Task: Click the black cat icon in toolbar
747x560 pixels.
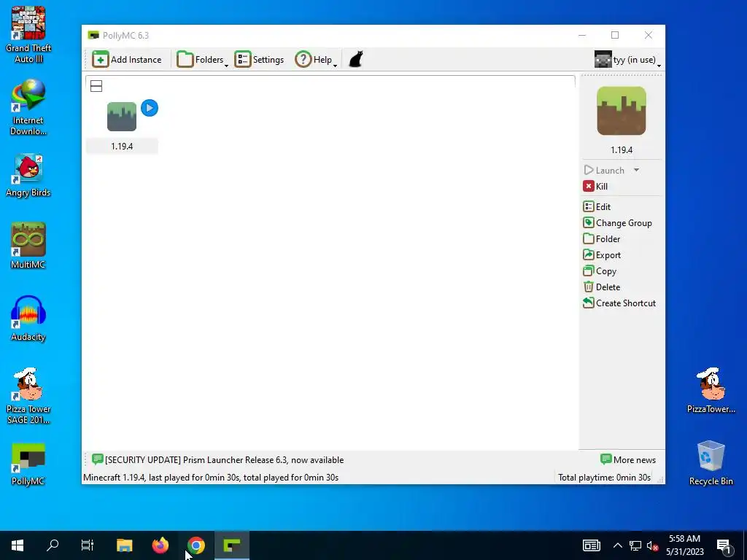Action: (356, 60)
